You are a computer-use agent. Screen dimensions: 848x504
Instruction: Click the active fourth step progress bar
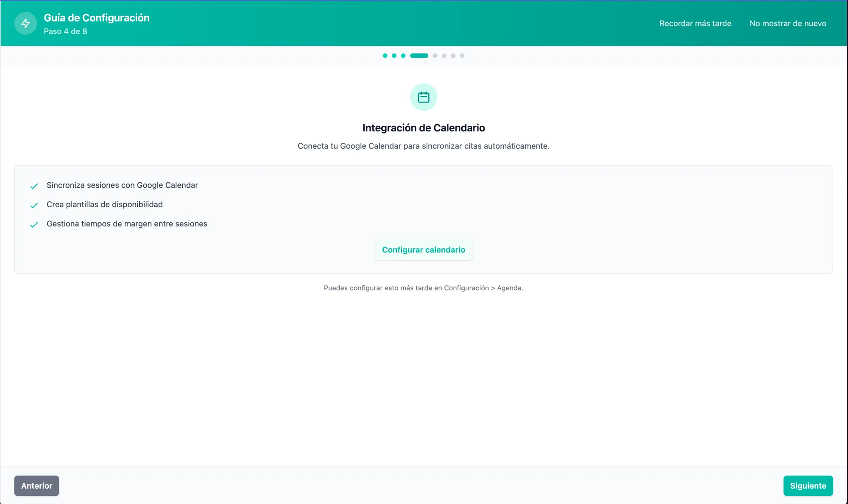pyautogui.click(x=419, y=56)
